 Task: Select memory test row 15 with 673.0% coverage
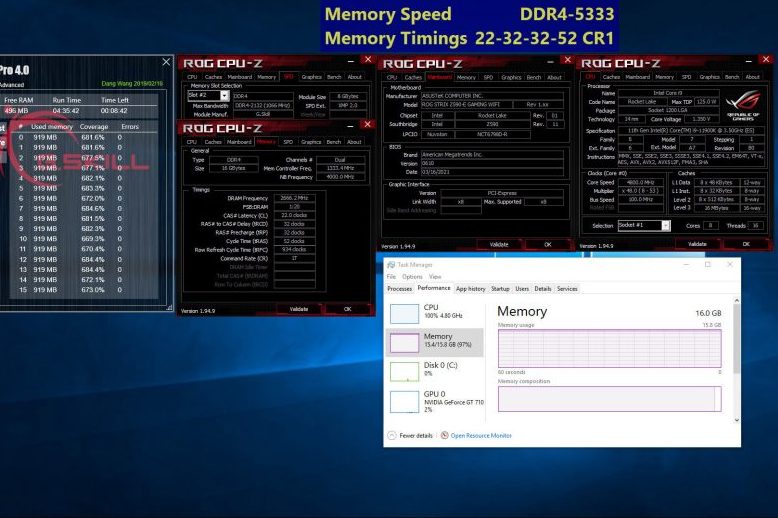pyautogui.click(x=82, y=290)
